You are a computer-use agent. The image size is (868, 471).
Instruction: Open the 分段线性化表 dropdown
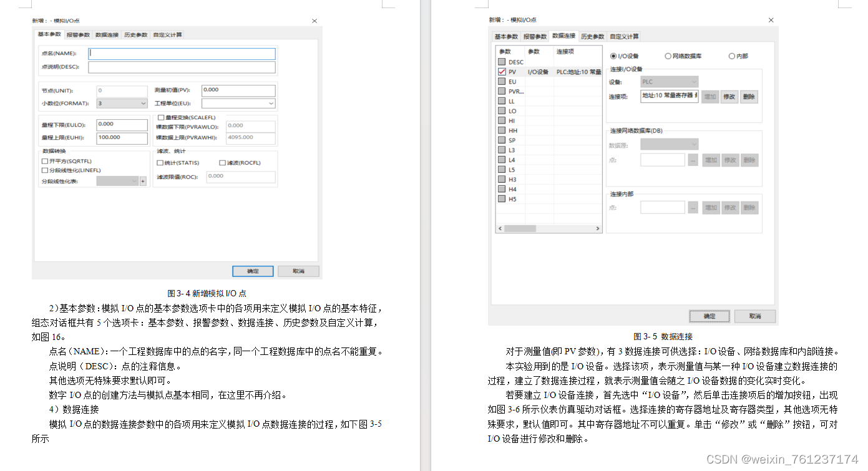click(x=117, y=181)
